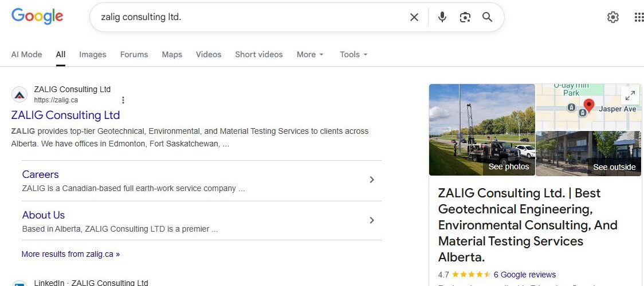Expand the About Us sitelink chevron

(372, 220)
